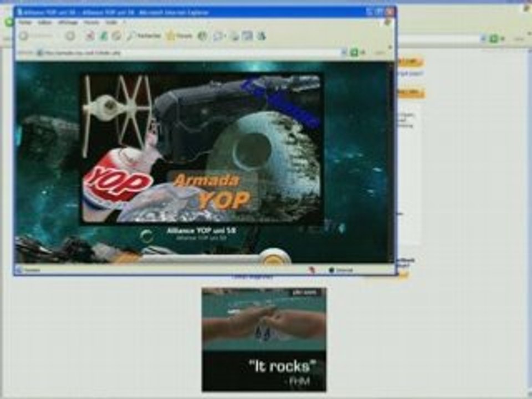Open Favoris star button
This screenshot has height=399, width=532.
(x=179, y=35)
